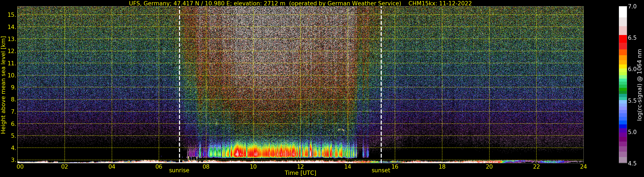Click the "6.5" colorbar value
Viewport: 644px width, 177px height.
point(632,38)
